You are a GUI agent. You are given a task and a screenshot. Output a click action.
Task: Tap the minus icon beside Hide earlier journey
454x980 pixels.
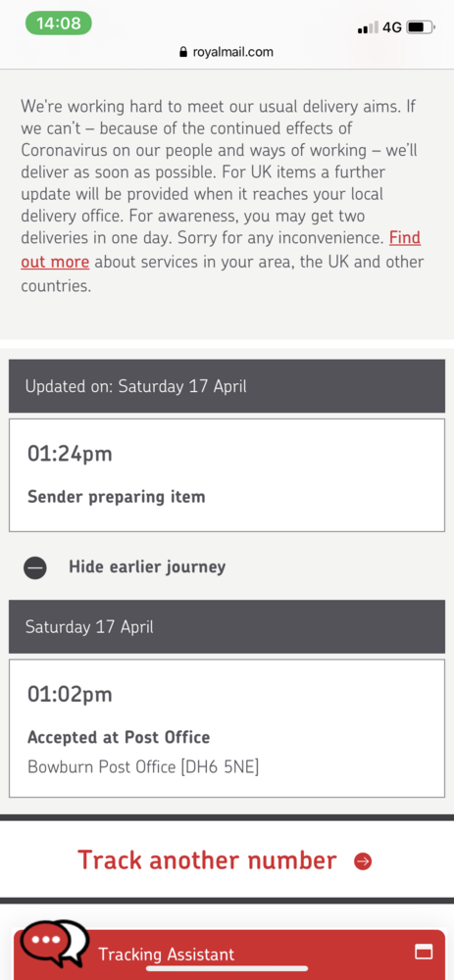[x=35, y=567]
